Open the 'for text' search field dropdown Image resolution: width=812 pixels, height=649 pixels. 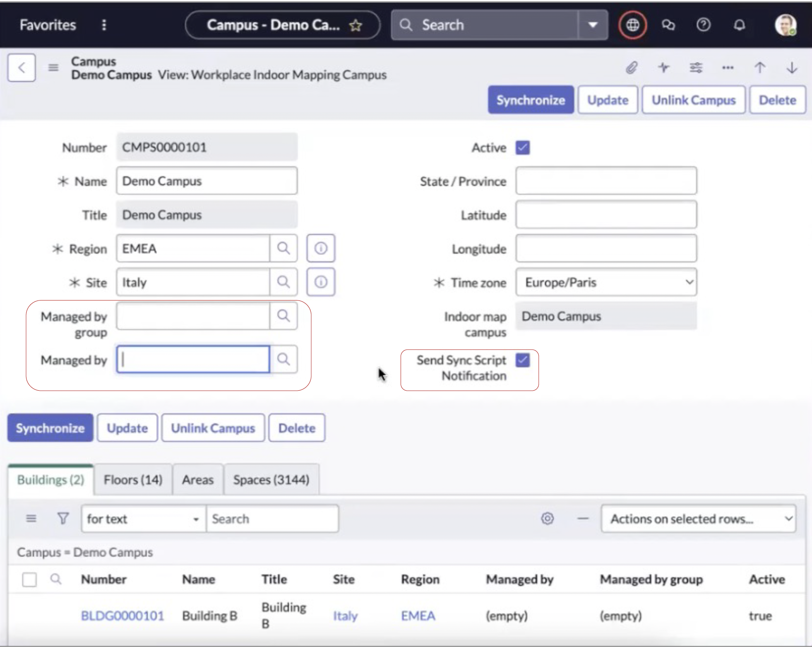[x=144, y=519]
